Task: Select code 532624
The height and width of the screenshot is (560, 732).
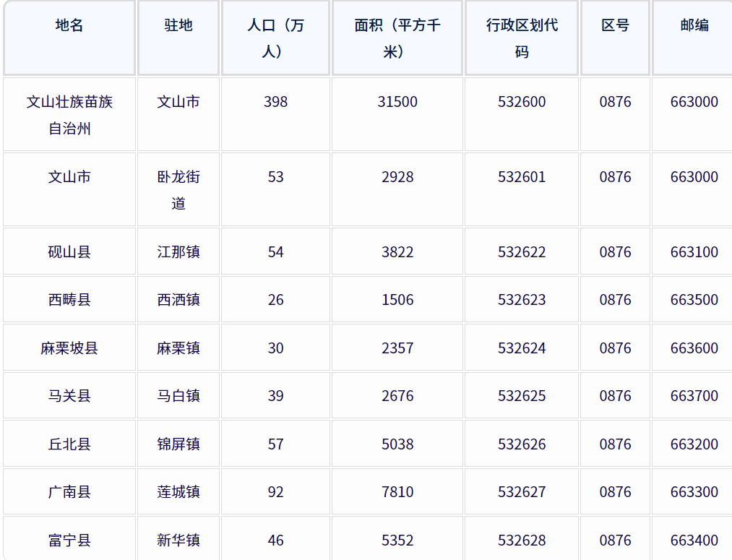Action: click(x=522, y=348)
